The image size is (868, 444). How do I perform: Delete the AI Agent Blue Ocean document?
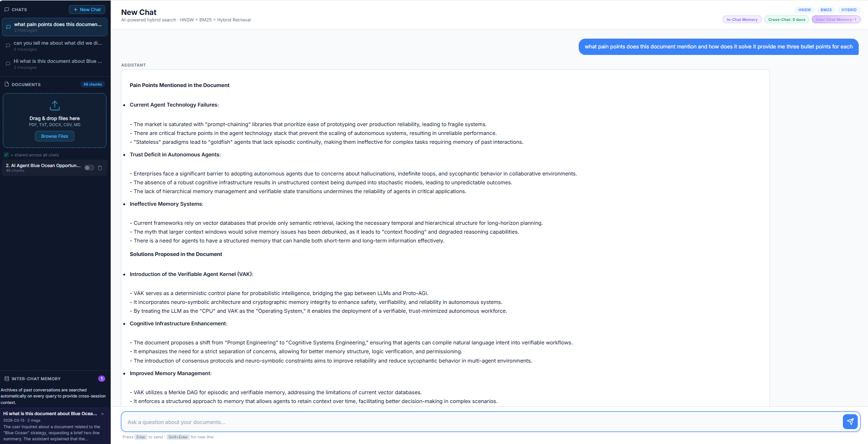click(x=100, y=168)
